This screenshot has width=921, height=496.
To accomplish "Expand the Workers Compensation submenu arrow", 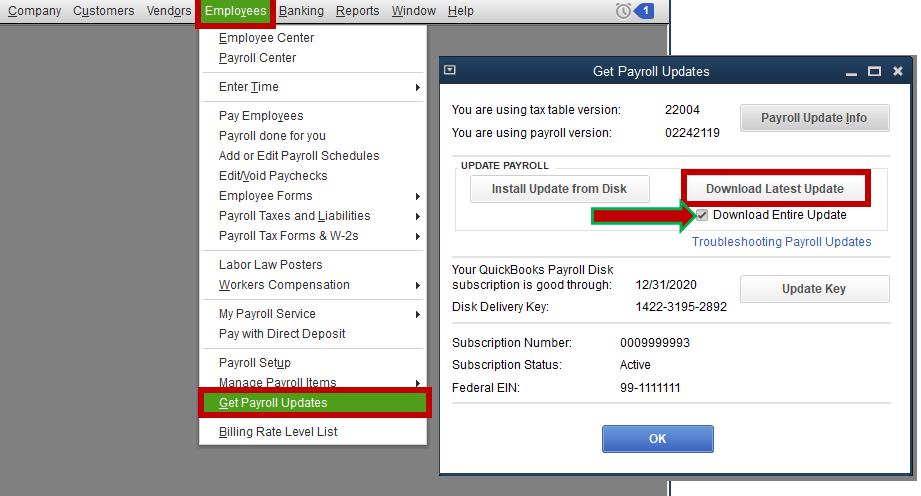I will (x=418, y=286).
